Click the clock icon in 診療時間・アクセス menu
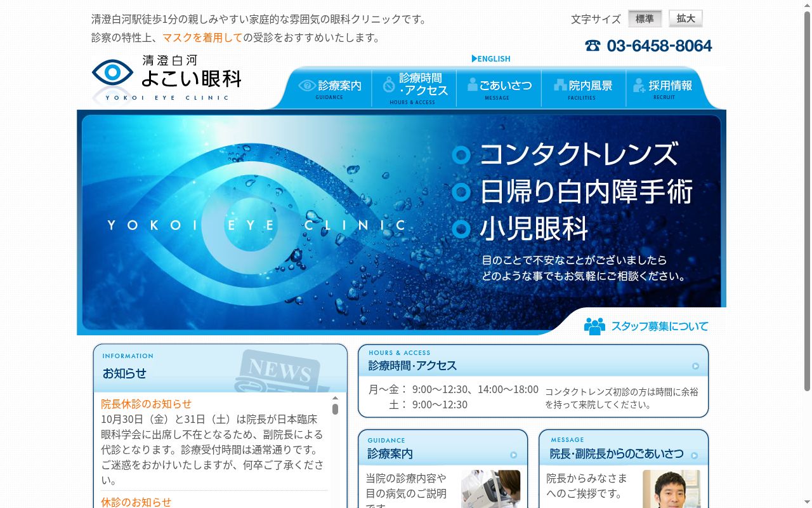This screenshot has width=812, height=508. 389,84
